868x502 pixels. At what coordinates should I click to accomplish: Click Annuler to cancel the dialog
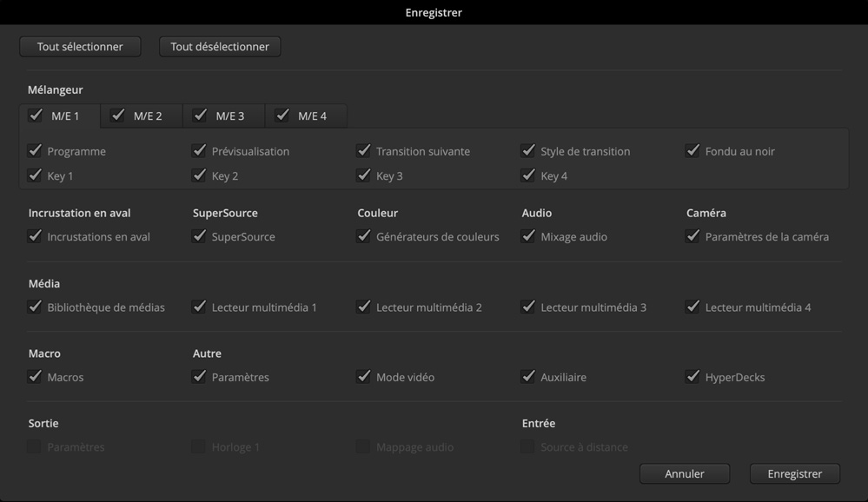[x=685, y=474]
